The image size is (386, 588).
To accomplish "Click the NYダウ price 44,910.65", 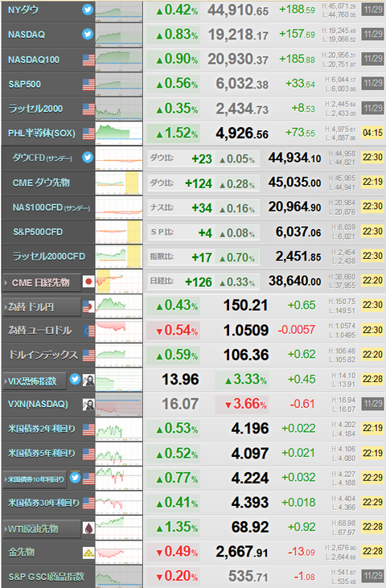I will (x=238, y=10).
